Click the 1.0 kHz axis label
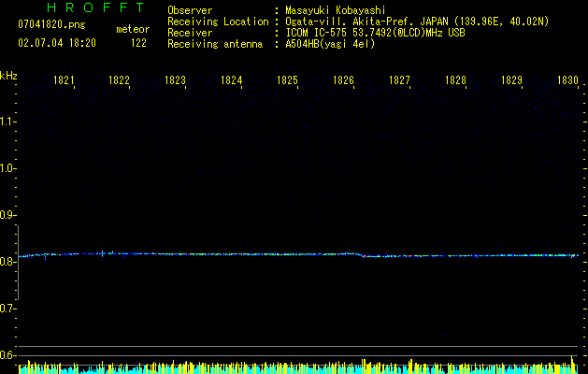This screenshot has width=588, height=374. tap(7, 168)
